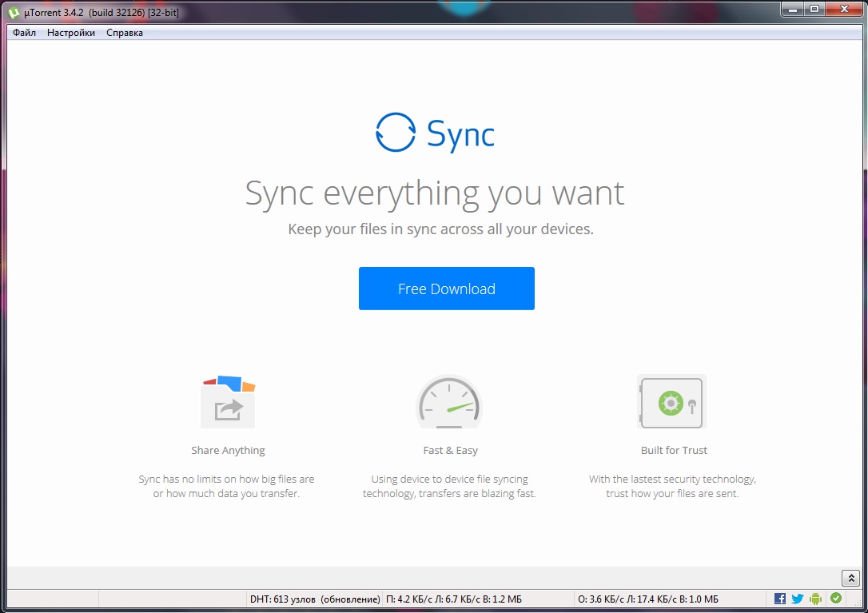Click the 'Built for Trust' heading
868x613 pixels.
point(674,450)
